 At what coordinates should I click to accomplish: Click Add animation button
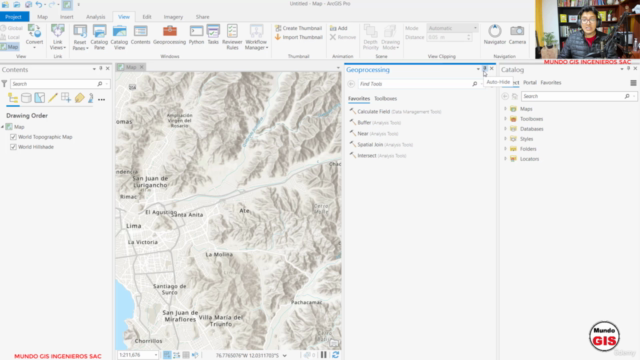(339, 28)
